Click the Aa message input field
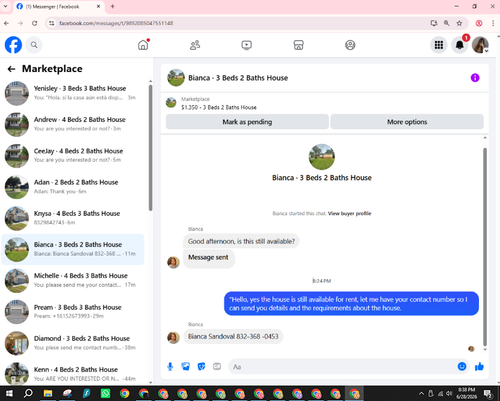Screen dimensions: 500x401 coord(343,367)
